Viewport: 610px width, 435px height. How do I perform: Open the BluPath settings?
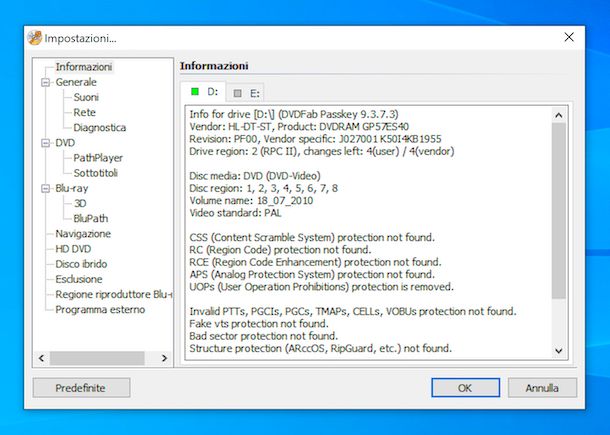tap(91, 219)
